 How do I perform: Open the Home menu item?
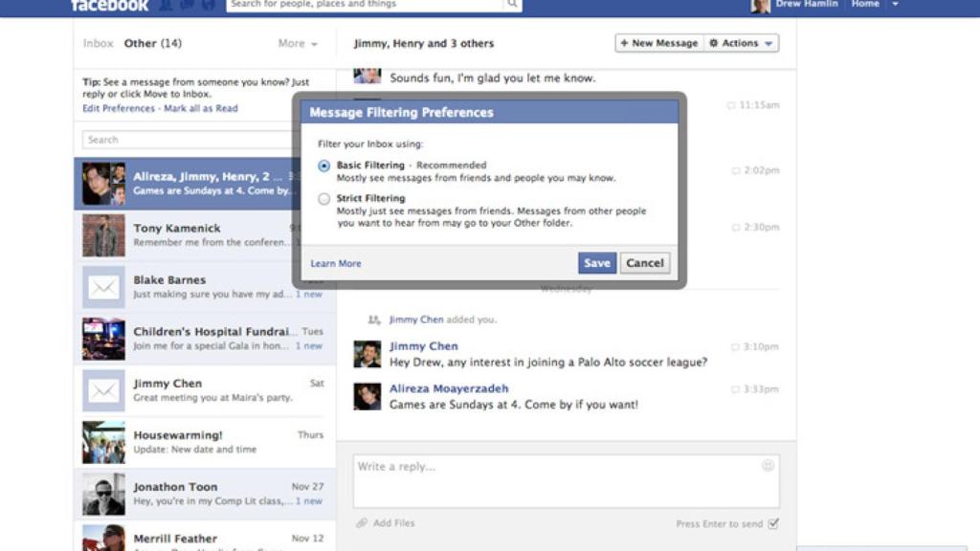point(864,4)
